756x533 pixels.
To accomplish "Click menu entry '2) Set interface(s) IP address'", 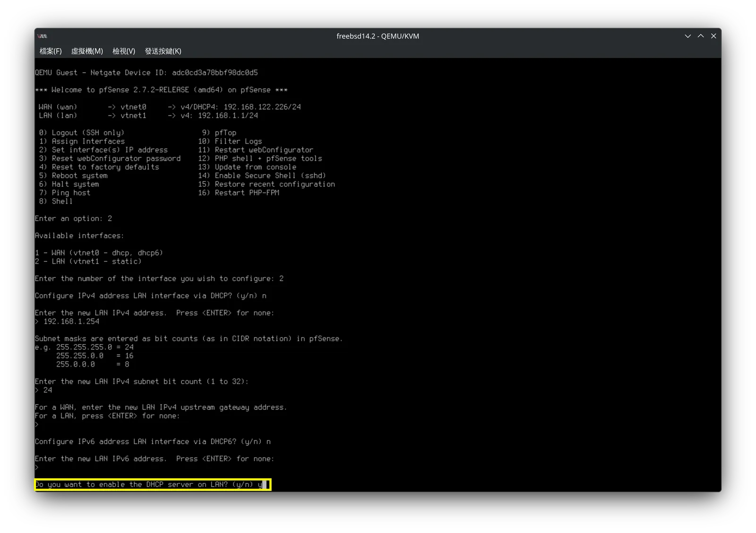I will click(x=103, y=150).
